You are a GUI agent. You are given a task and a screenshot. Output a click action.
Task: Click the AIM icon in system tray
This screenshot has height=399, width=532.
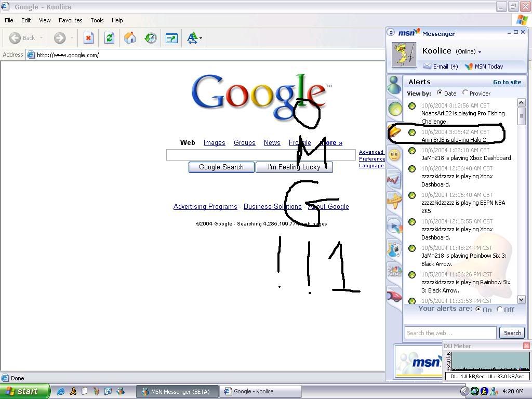(484, 391)
